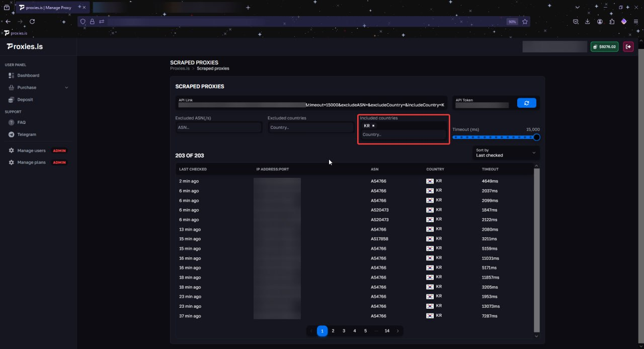Go to page 5 of results
The width and height of the screenshot is (644, 349).
click(x=365, y=331)
